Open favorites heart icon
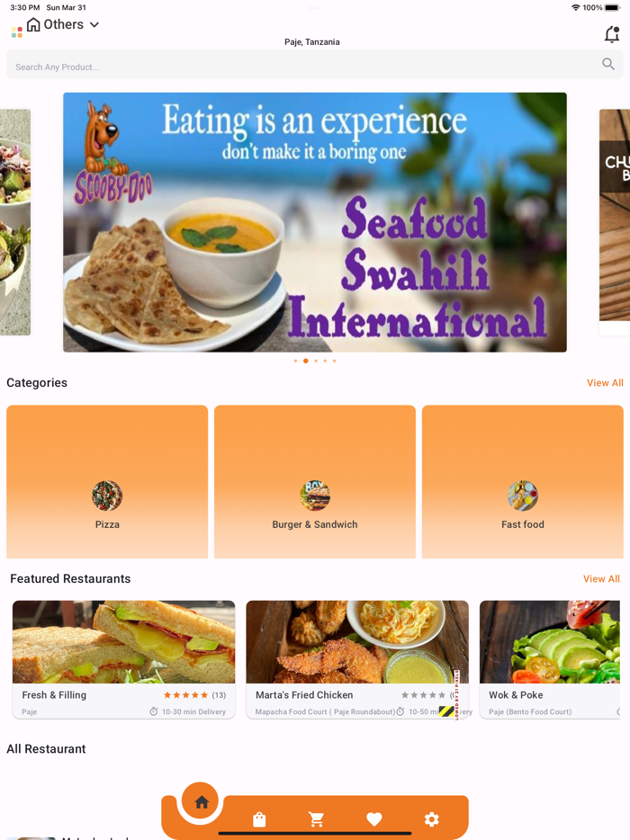The width and height of the screenshot is (630, 840). pos(374,819)
